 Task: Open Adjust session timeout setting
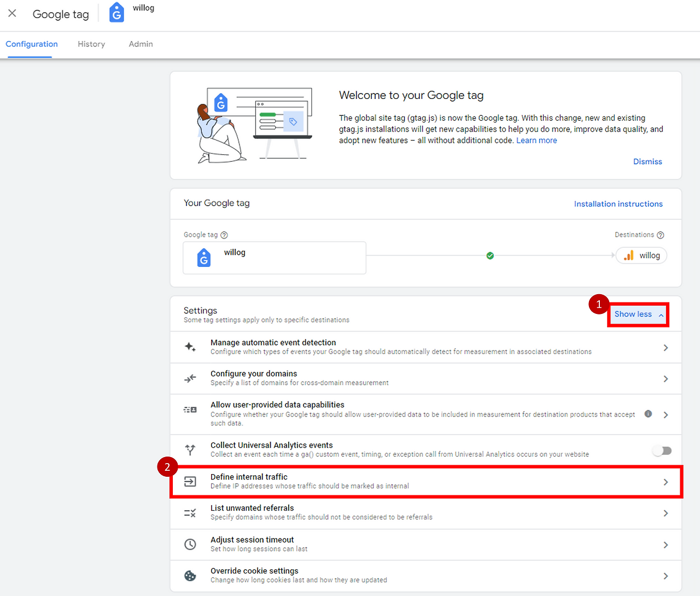[x=425, y=545]
